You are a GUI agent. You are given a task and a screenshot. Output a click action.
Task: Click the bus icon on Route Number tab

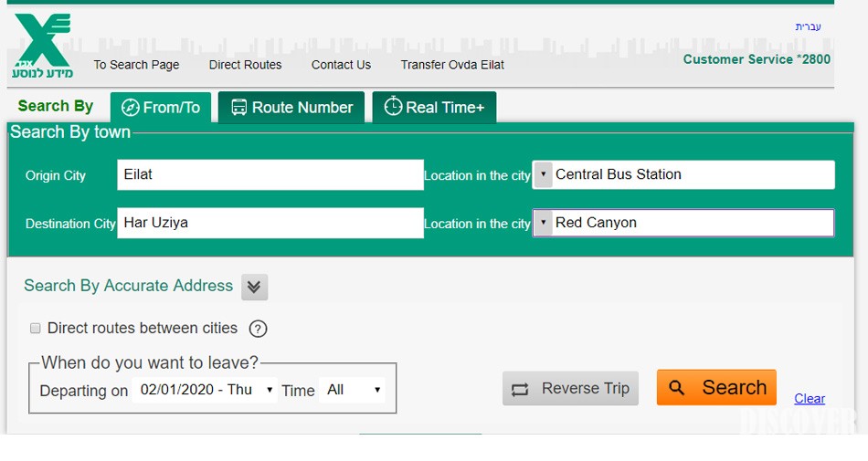[x=238, y=108]
